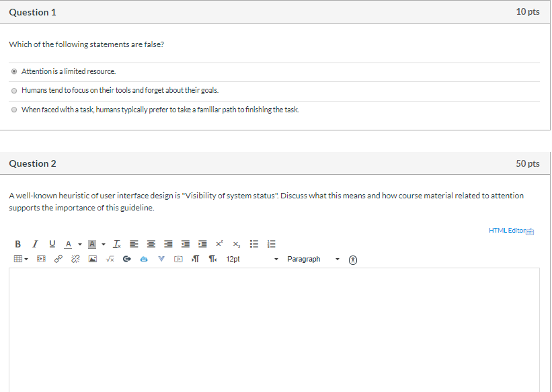The width and height of the screenshot is (552, 392).
Task: Toggle Bold formatting in the editor
Action: [17, 243]
